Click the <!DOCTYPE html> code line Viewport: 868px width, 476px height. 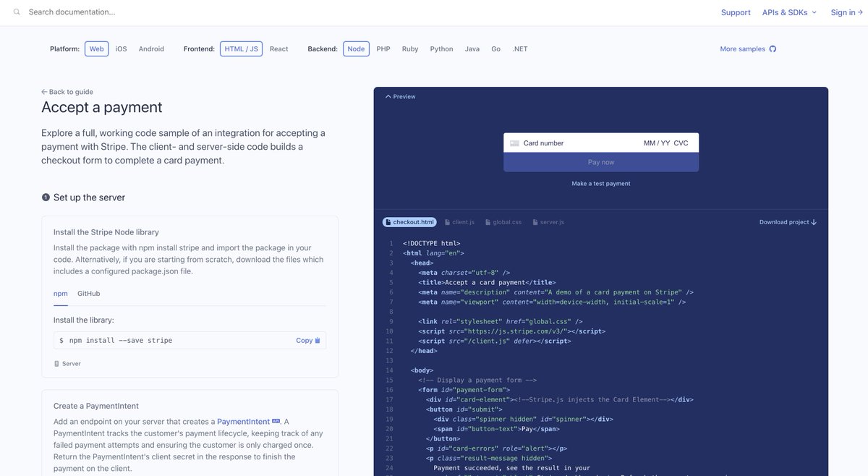click(432, 244)
